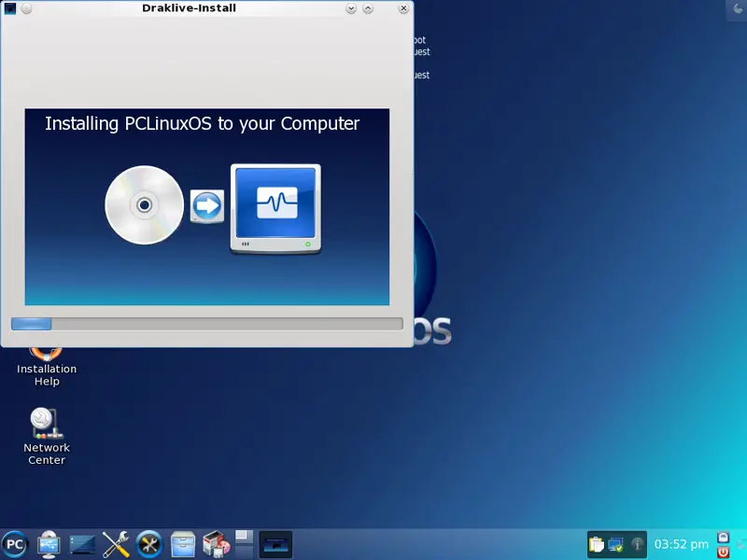This screenshot has height=560, width=747.
Task: Click the CD disc image in installer
Action: tap(145, 205)
